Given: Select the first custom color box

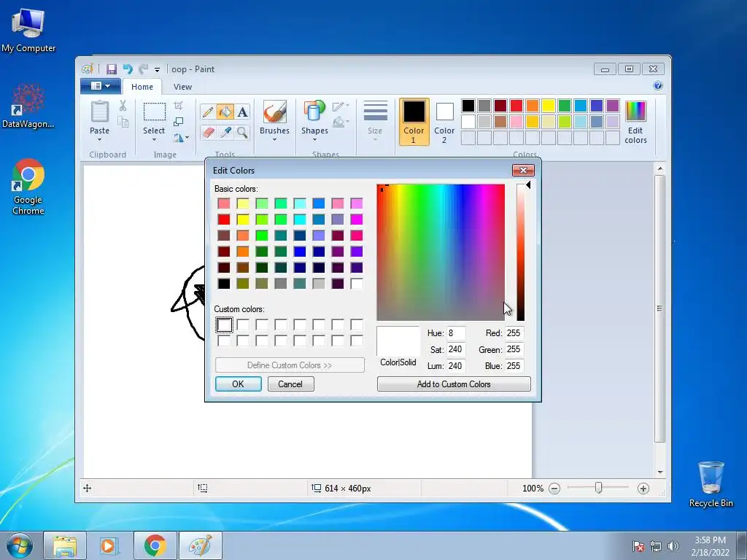Looking at the screenshot, I should [224, 324].
